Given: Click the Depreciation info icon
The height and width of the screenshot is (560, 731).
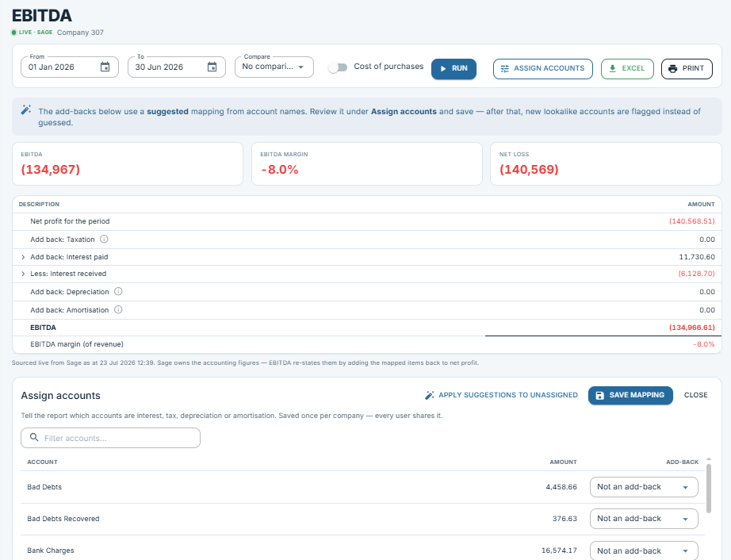Looking at the screenshot, I should 118,291.
